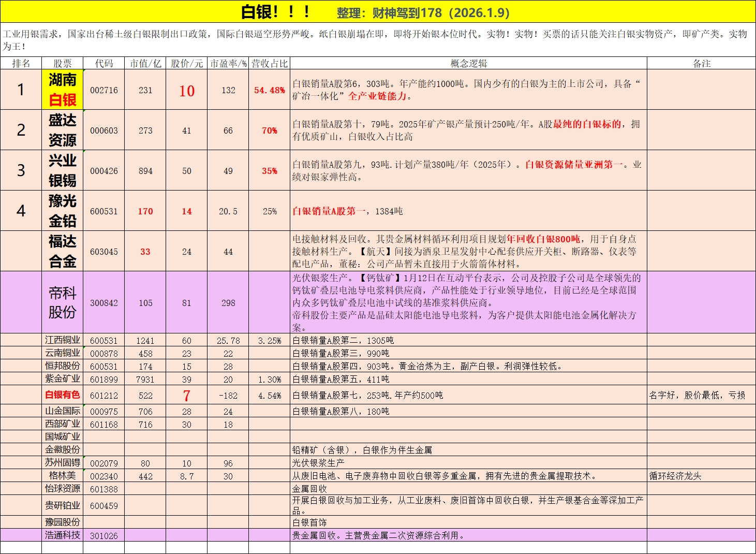The width and height of the screenshot is (756, 554).
Task: Select stock code 601212
Action: 104,396
